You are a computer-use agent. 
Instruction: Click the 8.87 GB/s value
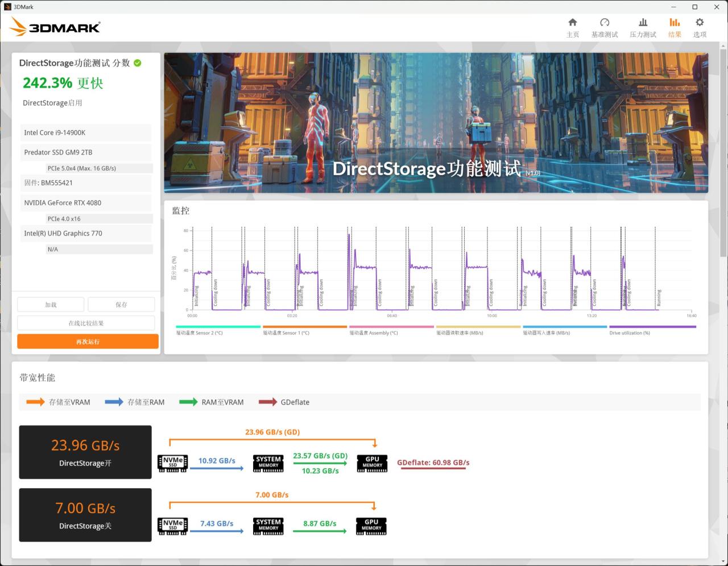(x=320, y=523)
